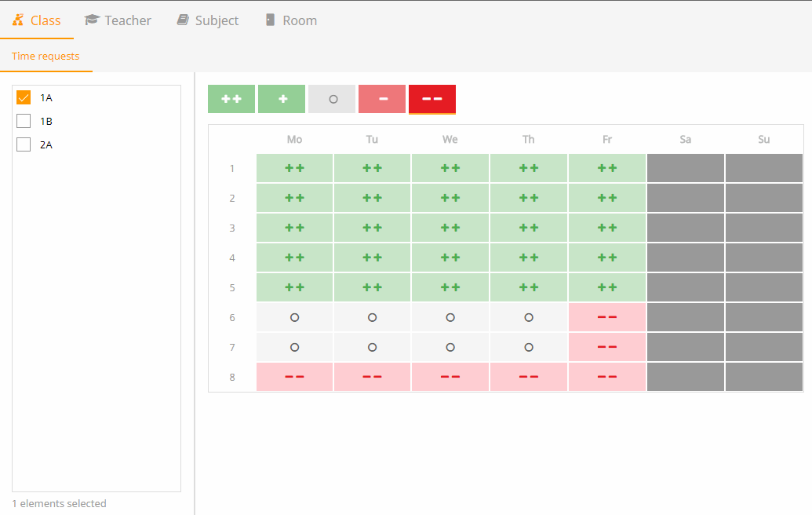Select the neutral circle rating button
812x515 pixels.
332,99
